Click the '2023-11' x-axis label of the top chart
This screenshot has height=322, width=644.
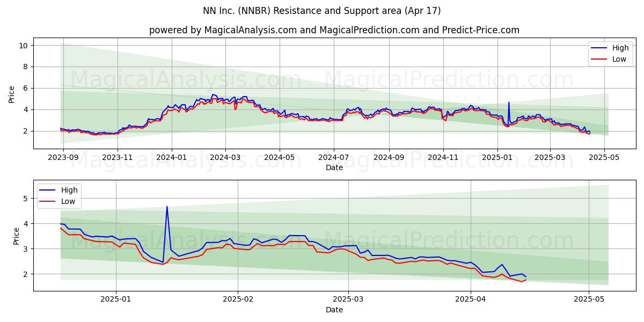click(118, 158)
